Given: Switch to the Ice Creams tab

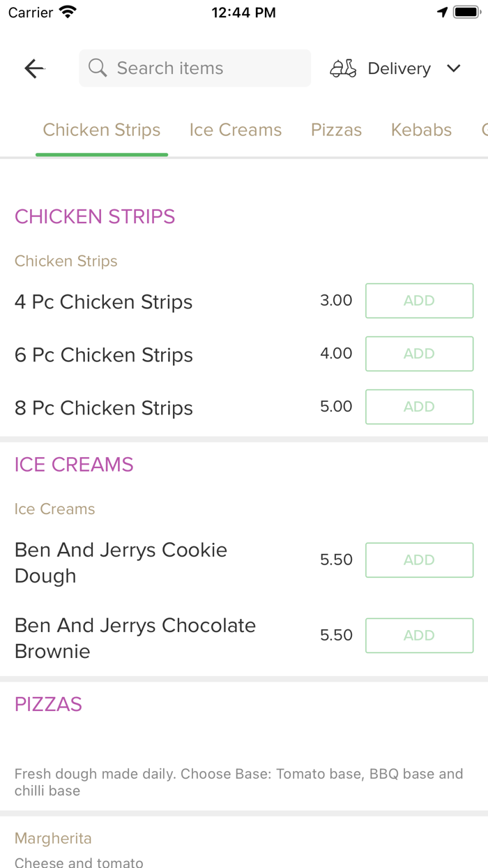Looking at the screenshot, I should [236, 130].
